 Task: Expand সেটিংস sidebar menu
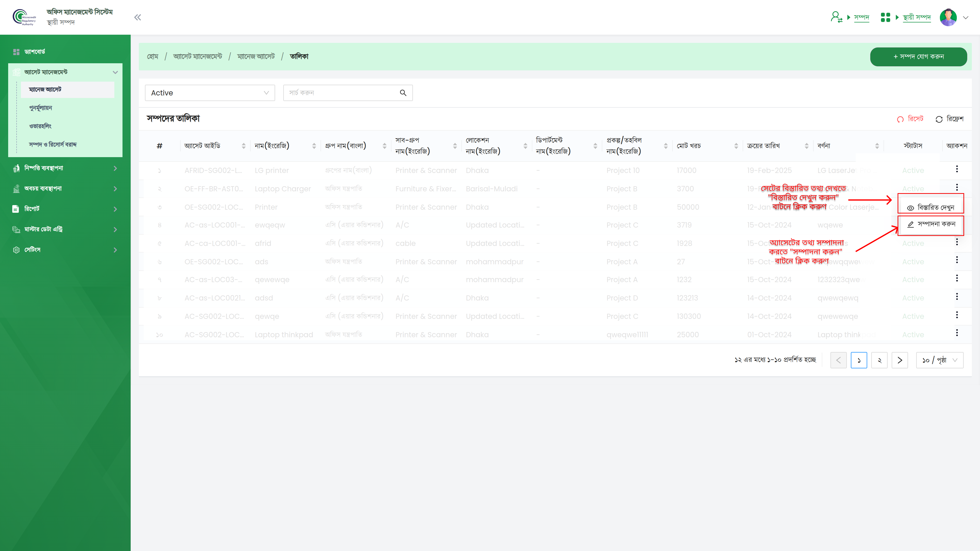tap(65, 250)
